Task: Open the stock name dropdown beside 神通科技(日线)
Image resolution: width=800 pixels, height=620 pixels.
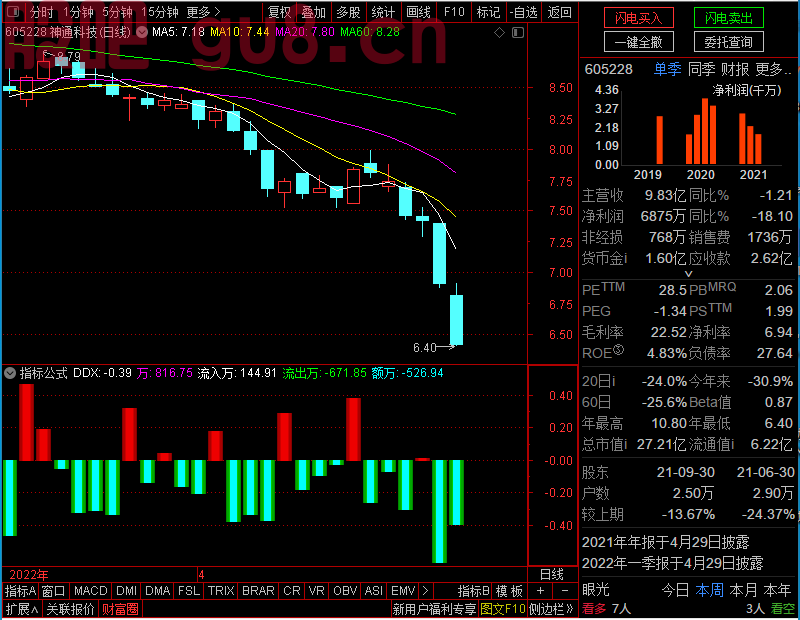Action: (x=142, y=32)
